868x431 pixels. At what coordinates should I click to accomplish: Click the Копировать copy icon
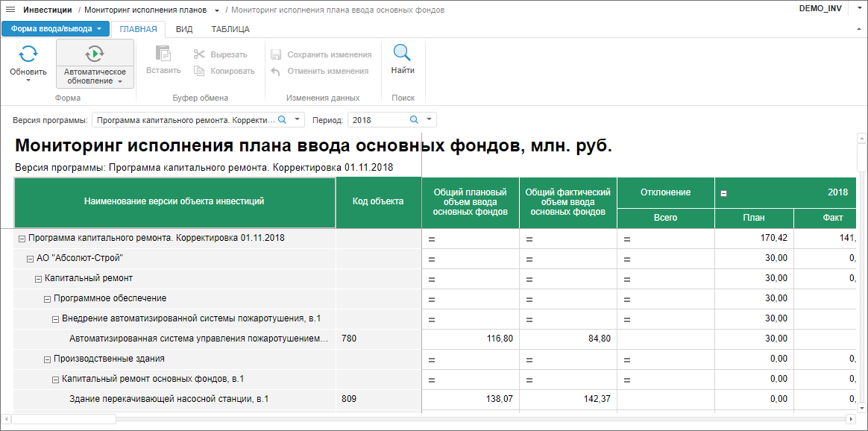[199, 71]
